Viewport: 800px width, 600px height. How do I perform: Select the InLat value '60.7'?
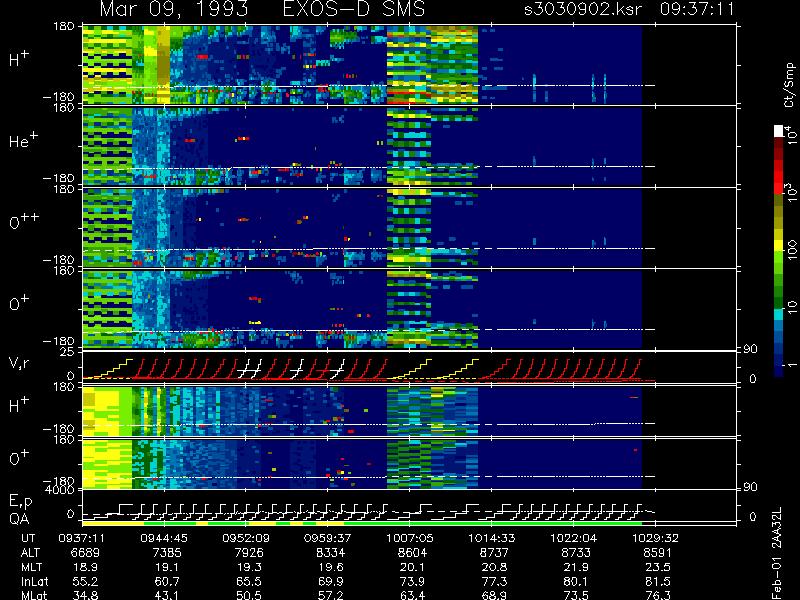(x=167, y=581)
